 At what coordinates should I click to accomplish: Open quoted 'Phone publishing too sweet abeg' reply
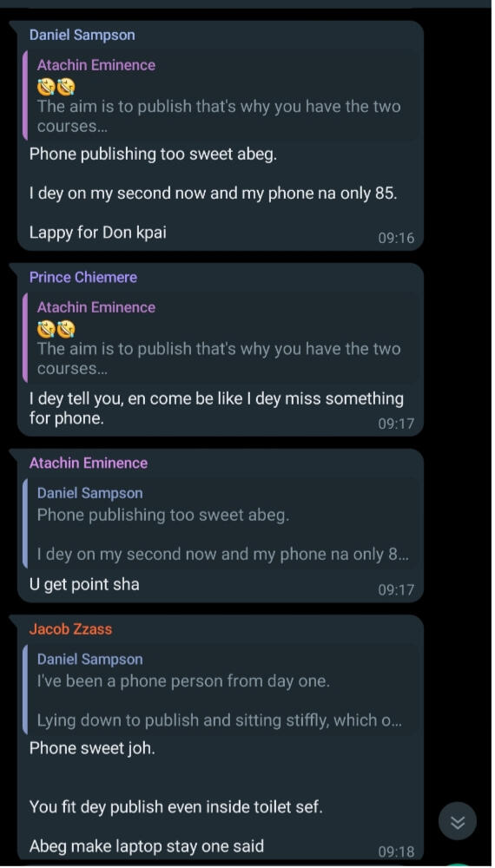(x=221, y=523)
